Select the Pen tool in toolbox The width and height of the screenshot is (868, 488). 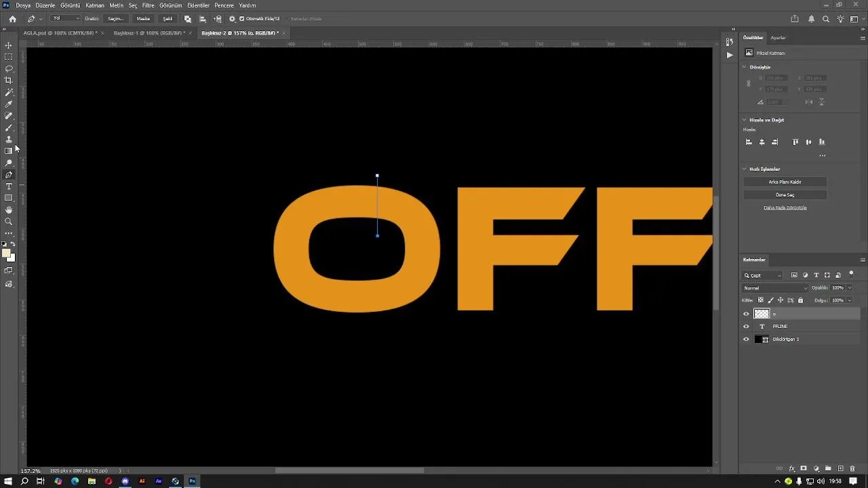click(x=9, y=175)
